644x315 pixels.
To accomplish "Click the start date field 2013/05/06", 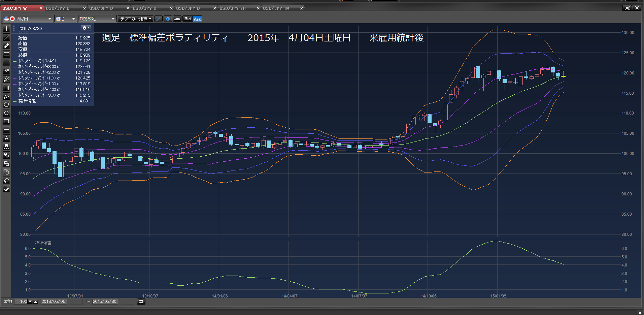I will [x=54, y=302].
